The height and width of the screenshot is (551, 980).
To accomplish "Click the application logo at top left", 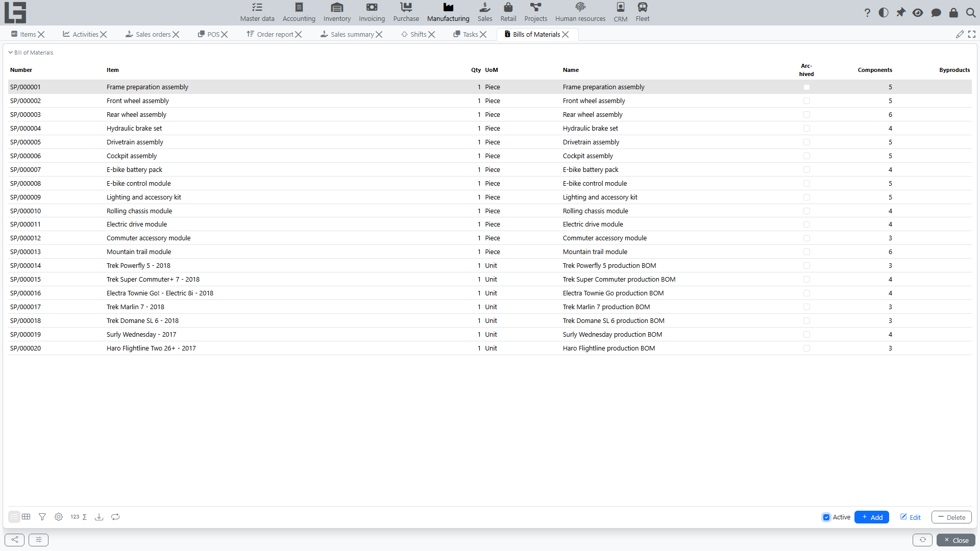I will point(15,13).
